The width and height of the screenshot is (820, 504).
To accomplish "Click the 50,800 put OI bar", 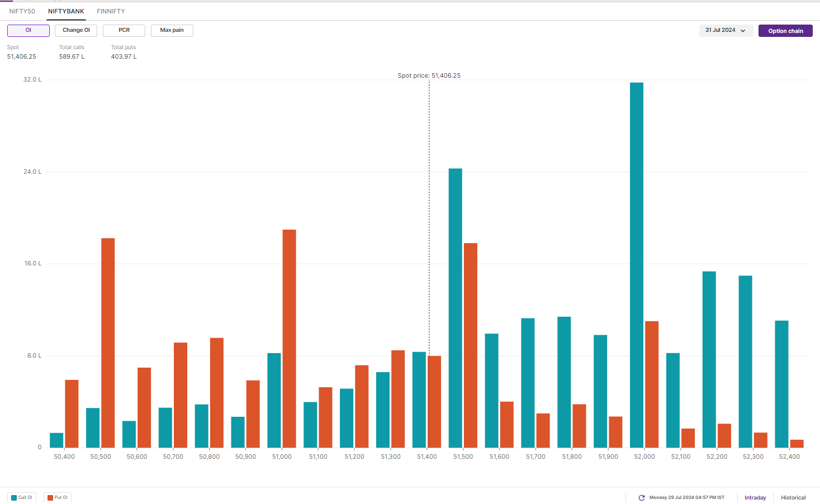I will pos(217,393).
